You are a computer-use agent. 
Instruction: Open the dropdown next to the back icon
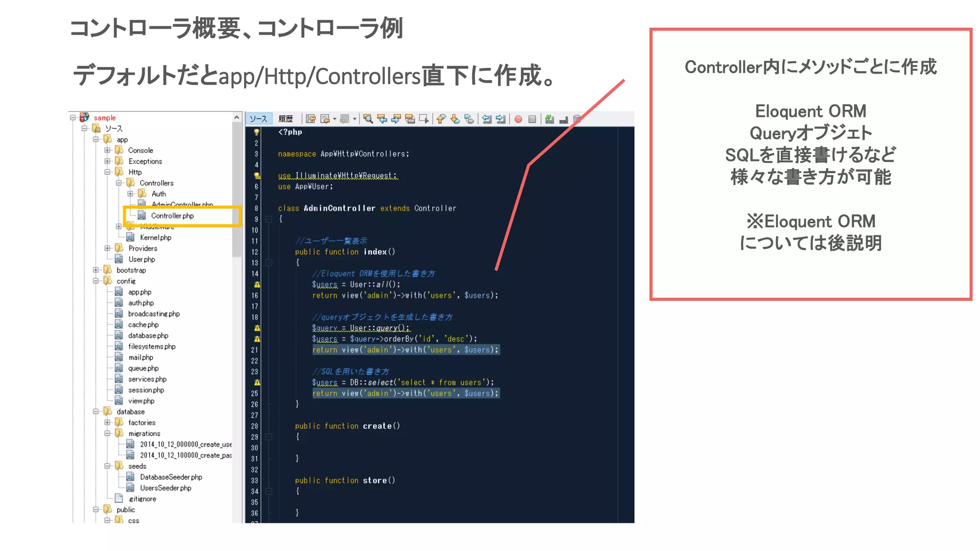click(334, 119)
